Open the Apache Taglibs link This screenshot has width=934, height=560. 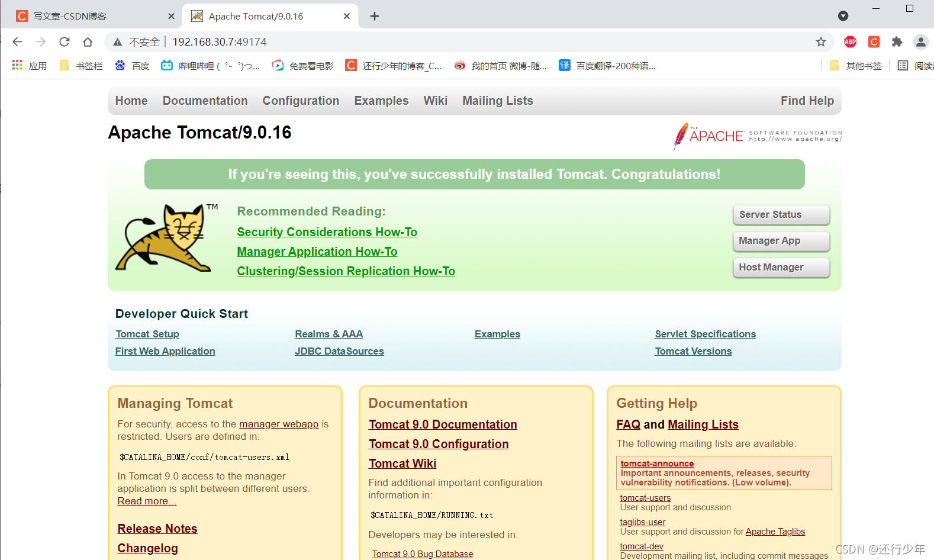pos(775,532)
